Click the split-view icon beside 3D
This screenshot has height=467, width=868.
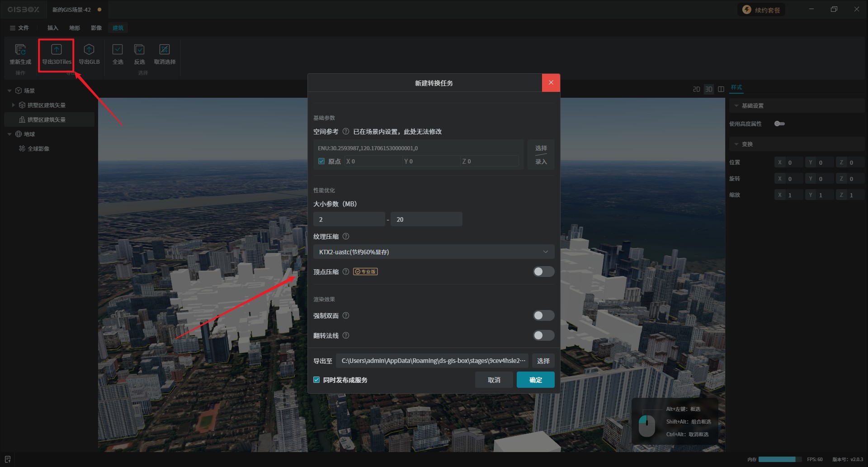[x=721, y=89]
